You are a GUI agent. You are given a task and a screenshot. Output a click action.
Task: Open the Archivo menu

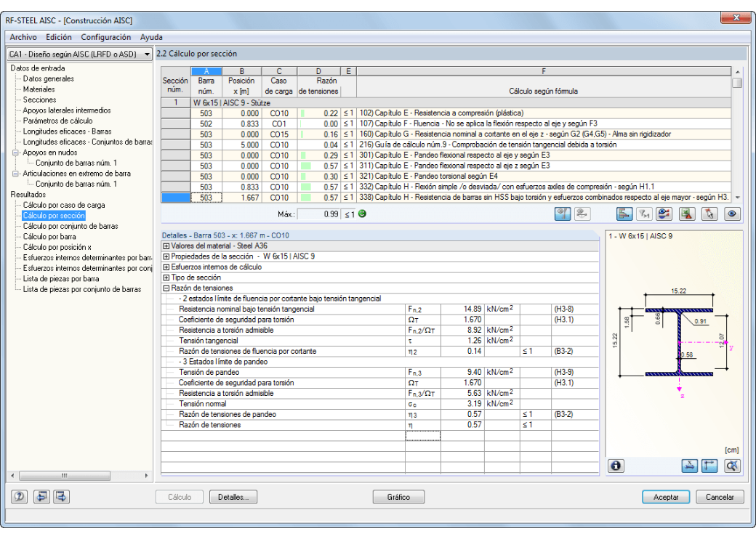23,37
